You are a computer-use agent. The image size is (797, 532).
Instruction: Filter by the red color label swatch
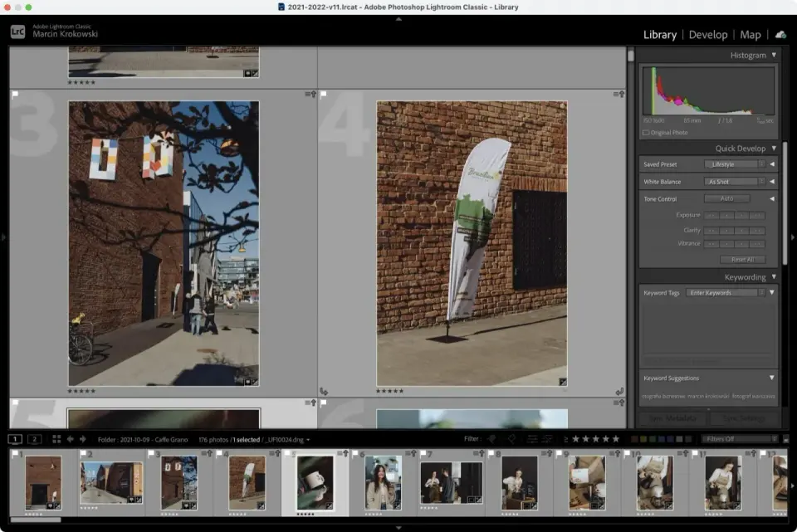[634, 439]
